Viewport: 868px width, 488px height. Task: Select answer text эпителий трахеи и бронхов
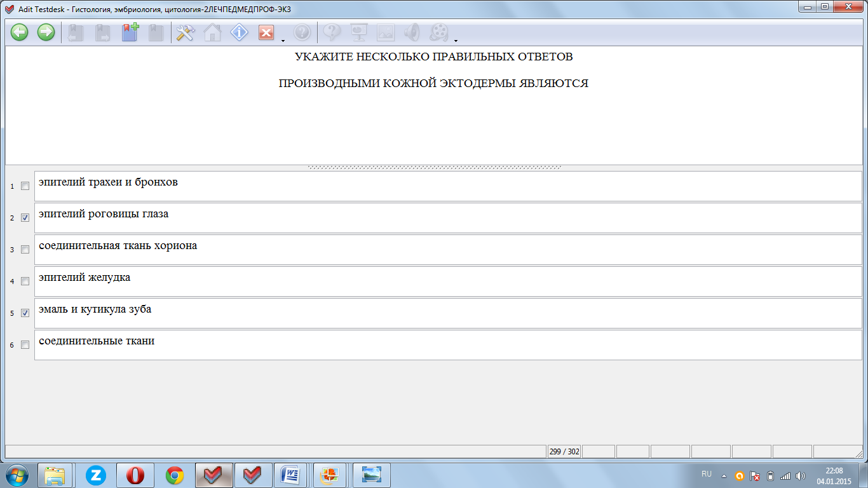coord(108,182)
